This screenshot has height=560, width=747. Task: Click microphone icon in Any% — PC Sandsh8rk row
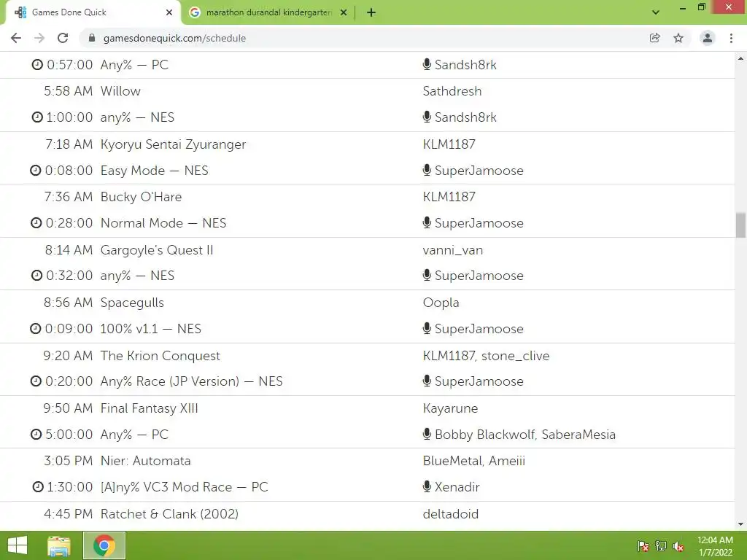click(x=427, y=64)
